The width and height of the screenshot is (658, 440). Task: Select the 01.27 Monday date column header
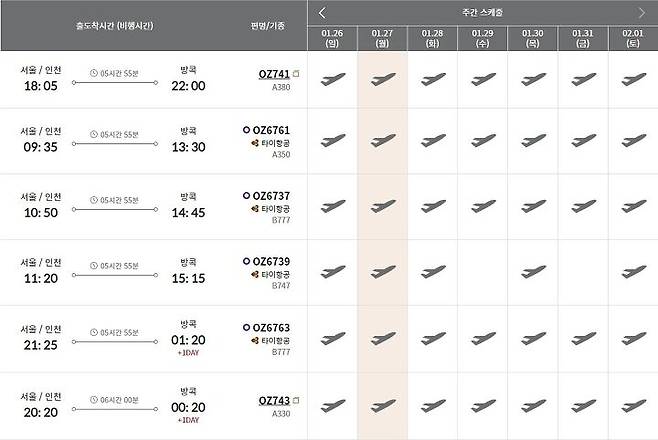pyautogui.click(x=382, y=38)
